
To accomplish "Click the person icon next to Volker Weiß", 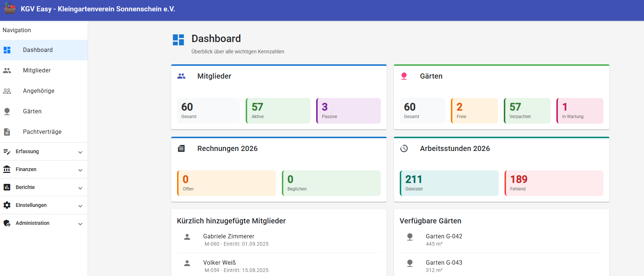I will [x=187, y=263].
